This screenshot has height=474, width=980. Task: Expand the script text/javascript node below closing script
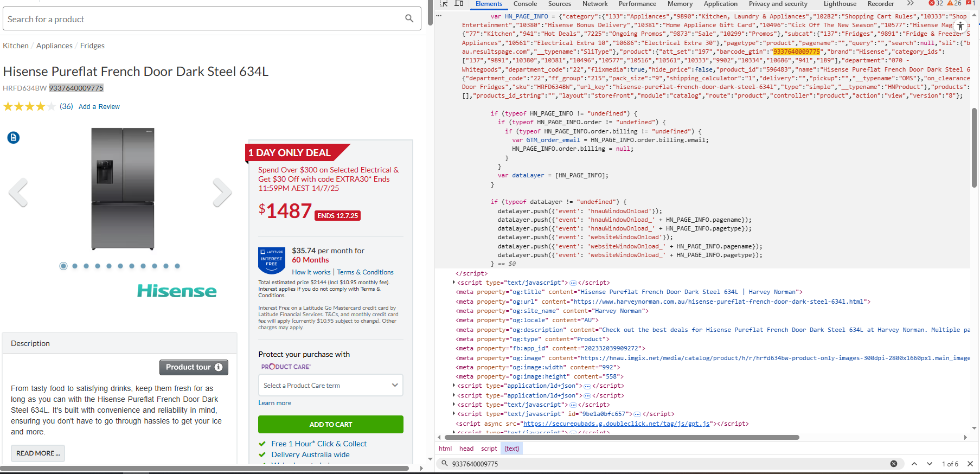(x=454, y=283)
